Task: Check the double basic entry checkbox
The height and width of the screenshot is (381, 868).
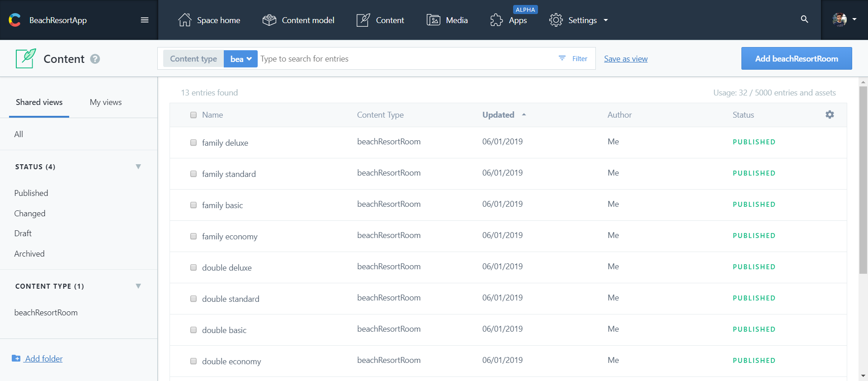Action: pos(193,330)
